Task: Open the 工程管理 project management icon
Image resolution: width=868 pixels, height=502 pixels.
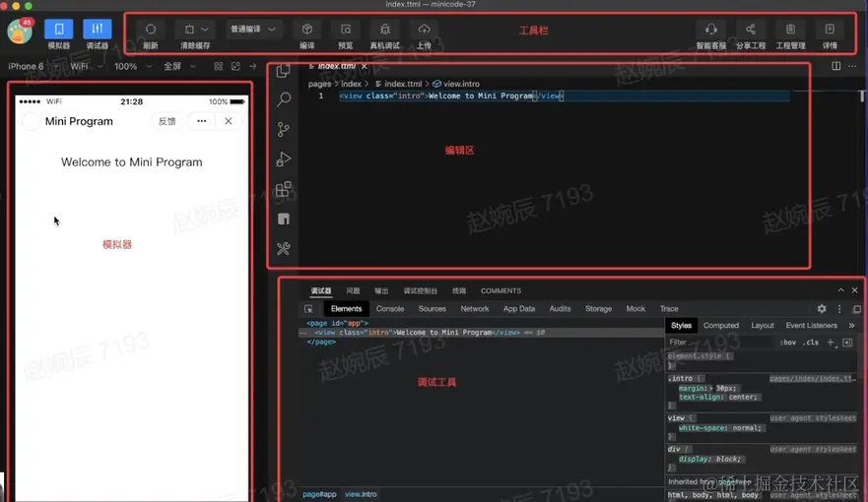Action: pos(790,30)
